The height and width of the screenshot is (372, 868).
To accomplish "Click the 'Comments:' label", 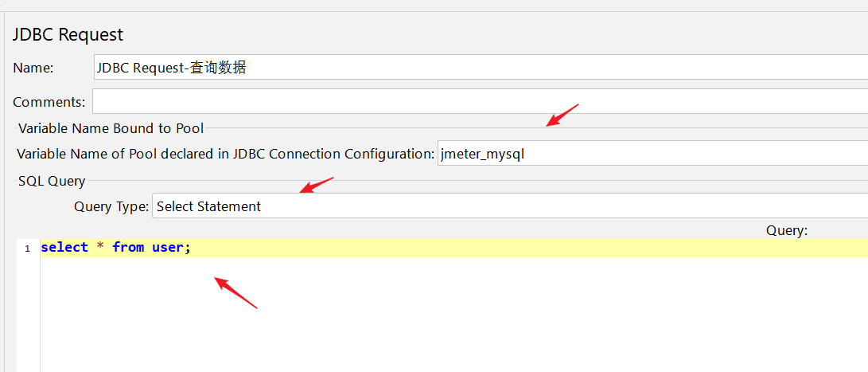I will (x=49, y=102).
